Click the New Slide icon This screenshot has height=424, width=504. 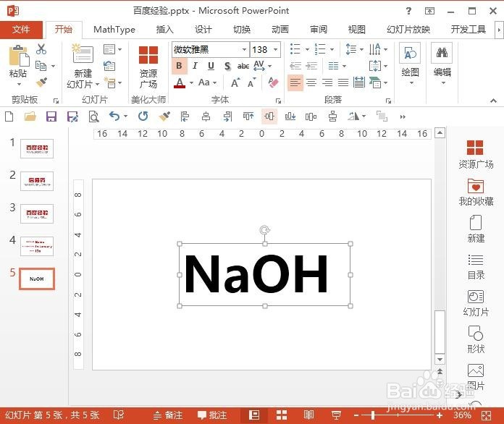coord(83,54)
